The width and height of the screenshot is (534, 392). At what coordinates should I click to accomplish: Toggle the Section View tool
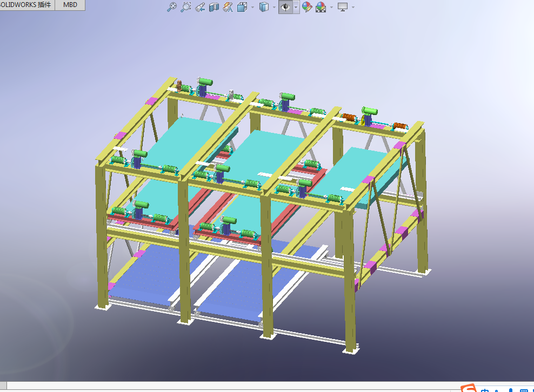pos(214,7)
